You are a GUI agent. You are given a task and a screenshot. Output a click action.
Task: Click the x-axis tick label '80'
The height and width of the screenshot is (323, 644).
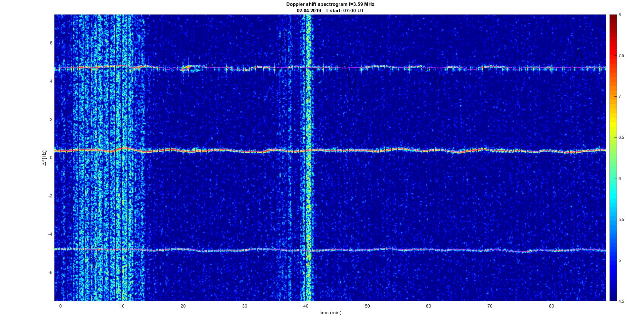point(552,306)
